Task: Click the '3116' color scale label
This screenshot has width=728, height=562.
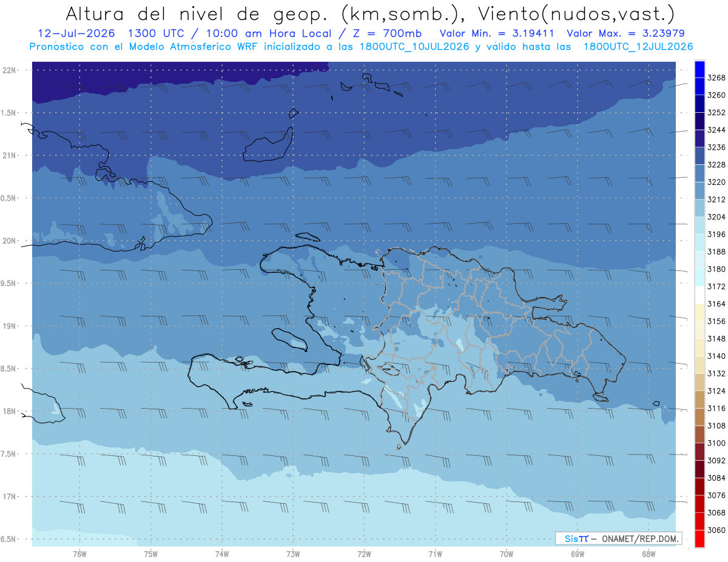Action: tap(716, 409)
